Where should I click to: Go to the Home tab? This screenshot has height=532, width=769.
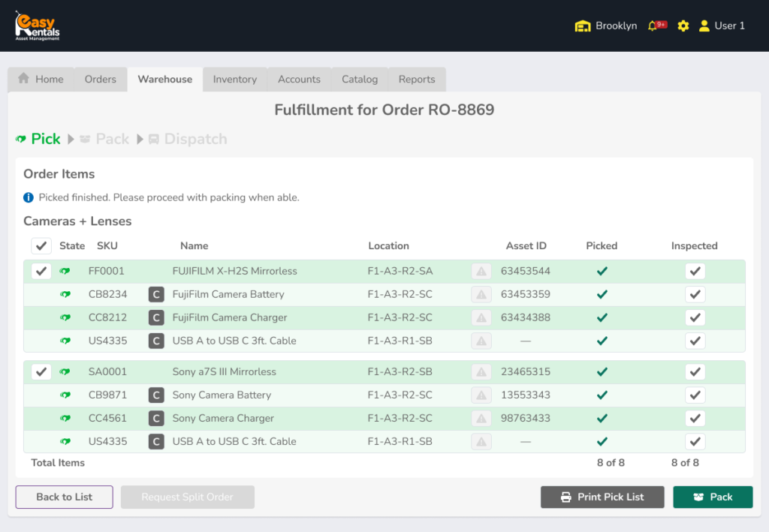point(41,79)
